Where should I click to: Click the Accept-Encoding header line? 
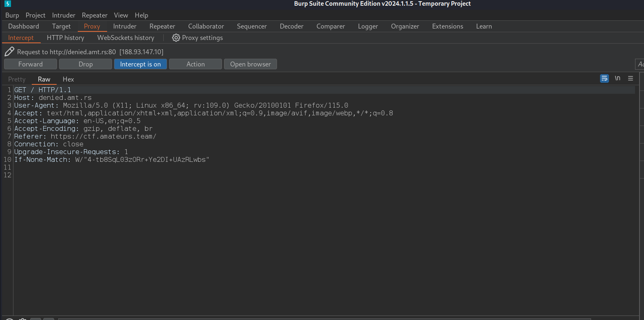pos(84,128)
